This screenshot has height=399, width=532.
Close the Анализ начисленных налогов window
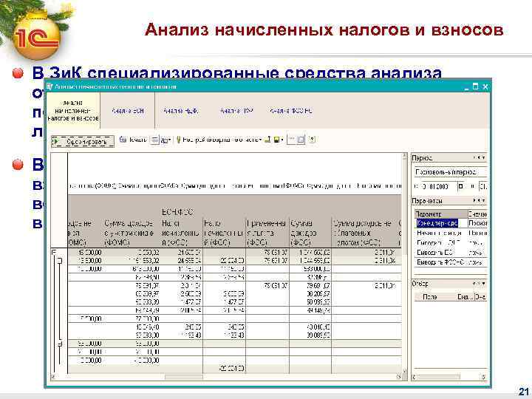point(485,87)
